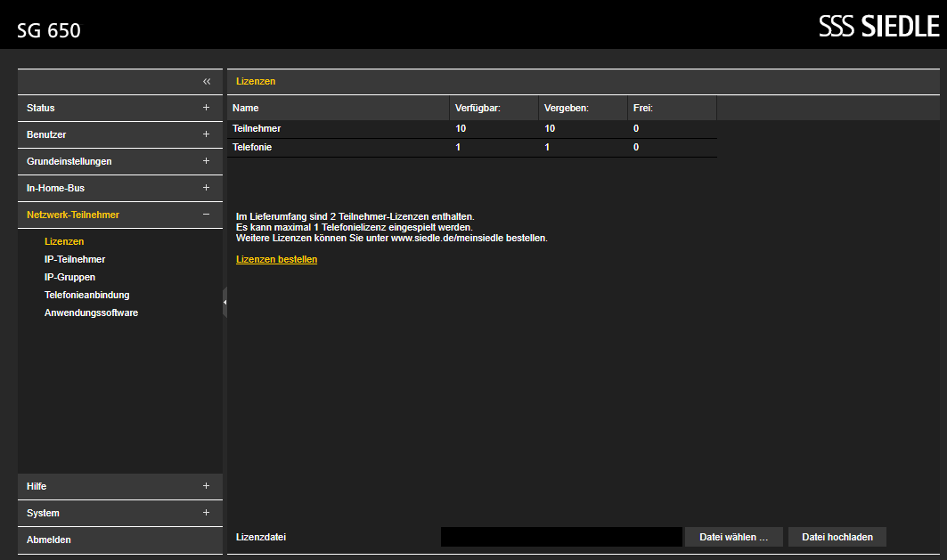
Task: Collapse the sidebar with the double chevron icon
Action: 207,82
